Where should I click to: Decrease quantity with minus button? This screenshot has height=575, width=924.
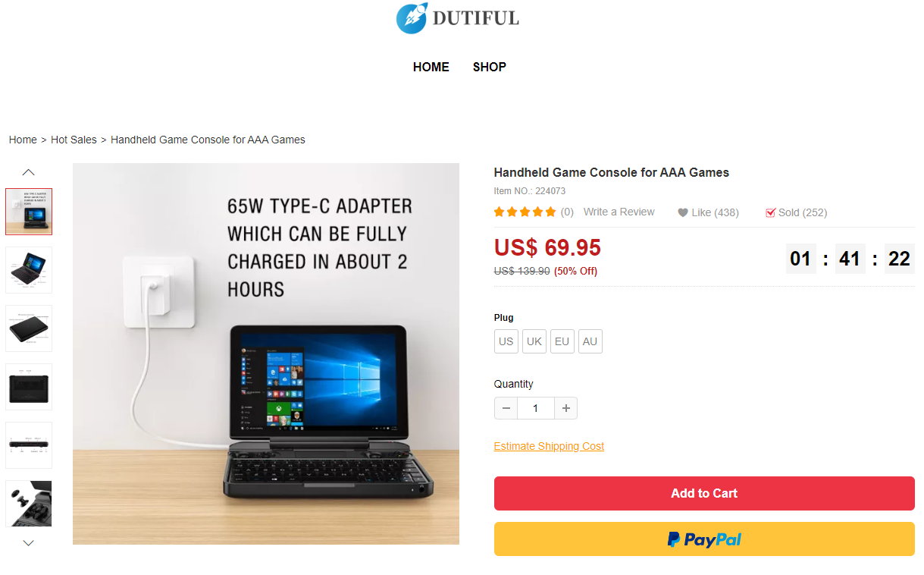(506, 408)
